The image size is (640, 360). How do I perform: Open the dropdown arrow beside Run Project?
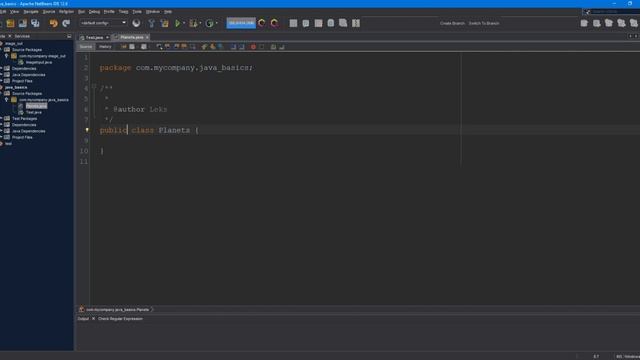[x=184, y=23]
